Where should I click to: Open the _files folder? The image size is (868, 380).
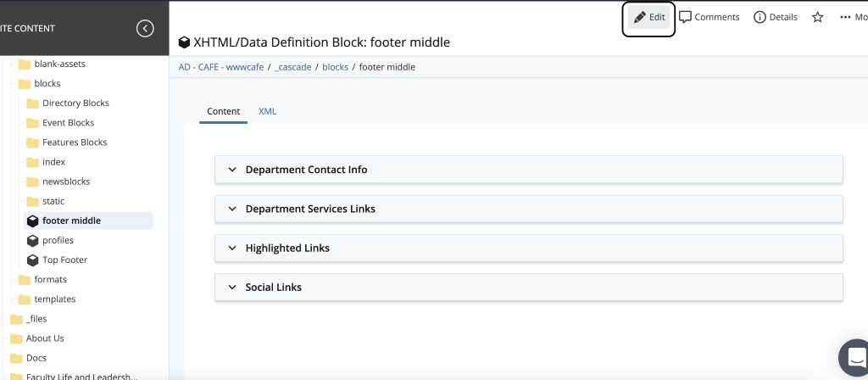click(x=36, y=319)
